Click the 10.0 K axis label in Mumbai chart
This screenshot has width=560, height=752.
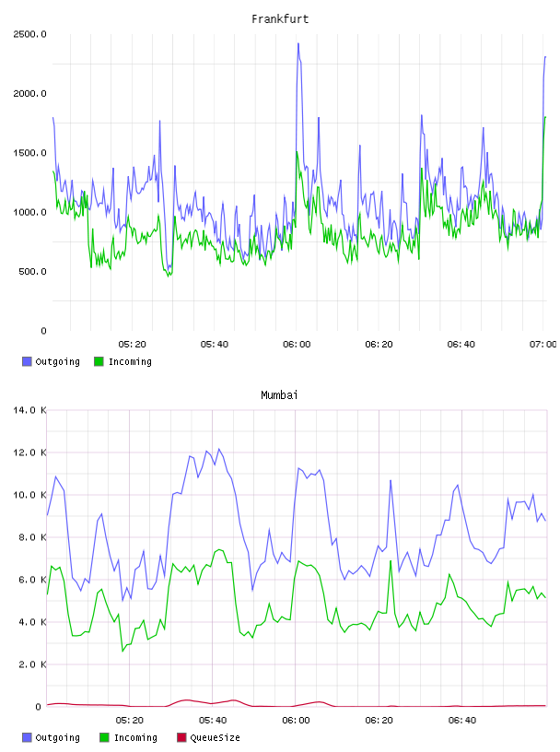point(29,495)
